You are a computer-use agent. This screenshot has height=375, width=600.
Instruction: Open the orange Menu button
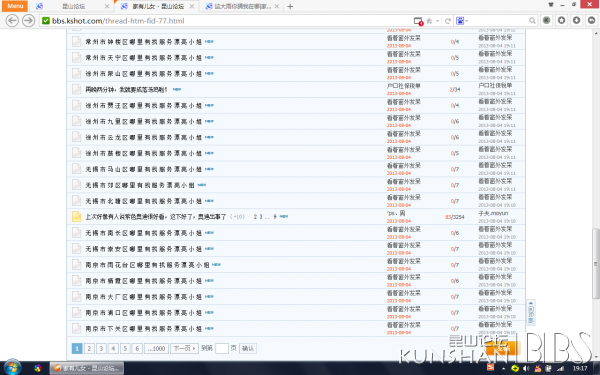click(x=15, y=6)
